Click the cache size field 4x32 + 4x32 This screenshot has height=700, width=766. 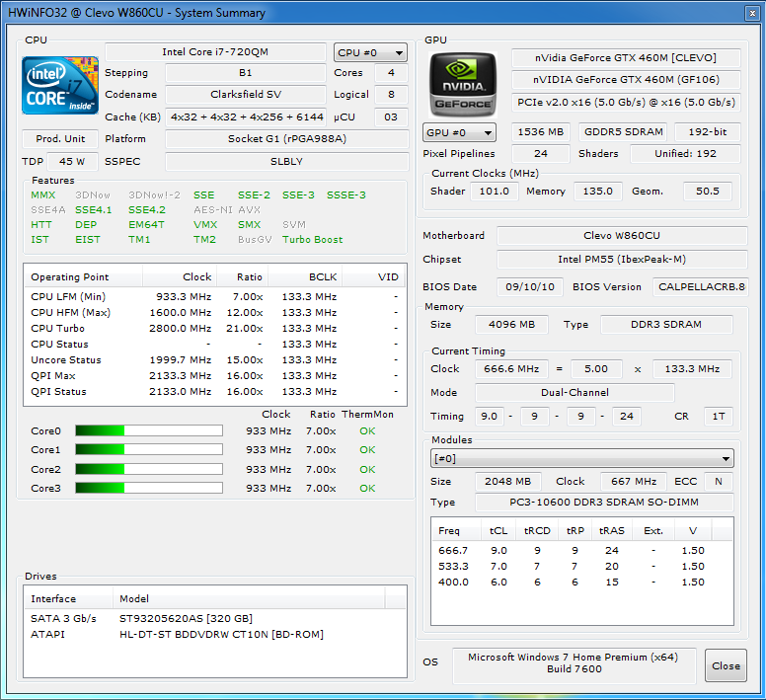(x=246, y=117)
